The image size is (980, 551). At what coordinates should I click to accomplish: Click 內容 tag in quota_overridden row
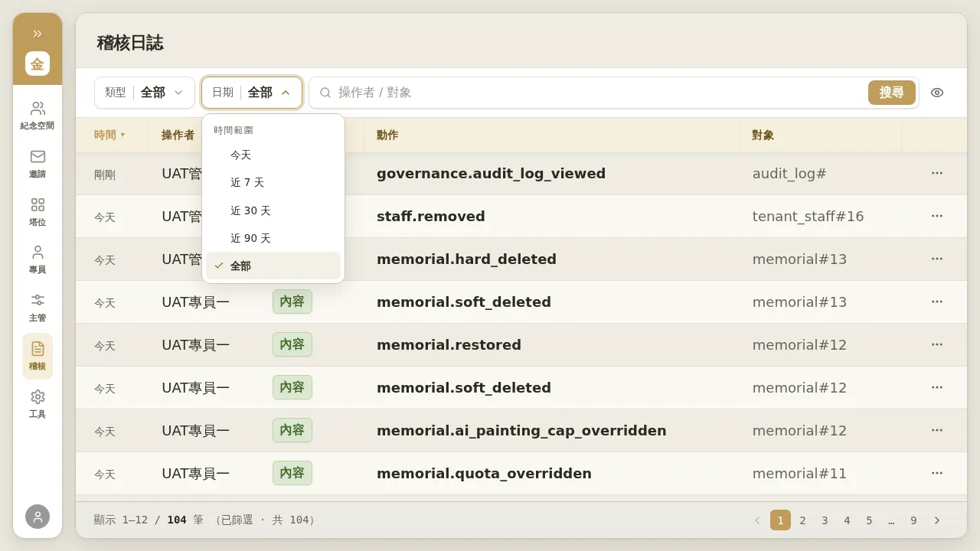coord(292,473)
